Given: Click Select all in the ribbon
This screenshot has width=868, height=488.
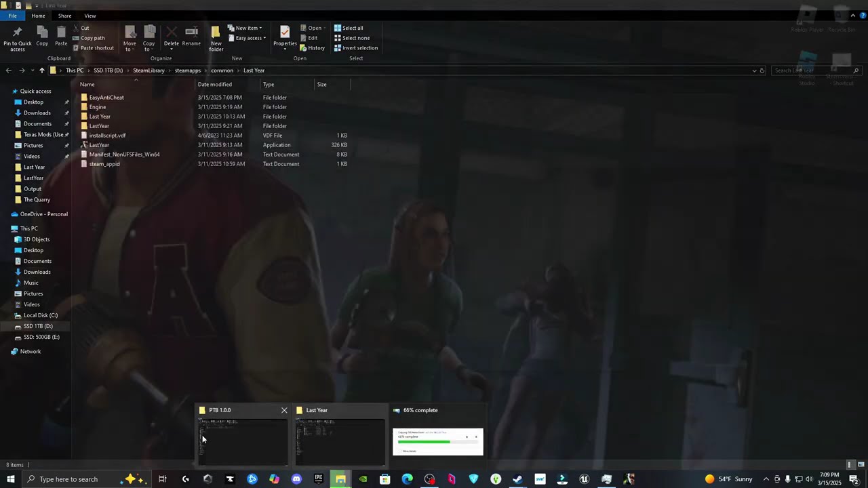Looking at the screenshot, I should click(349, 28).
